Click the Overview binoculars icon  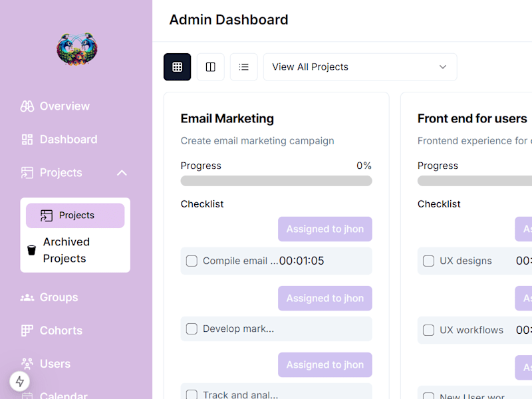pyautogui.click(x=27, y=106)
